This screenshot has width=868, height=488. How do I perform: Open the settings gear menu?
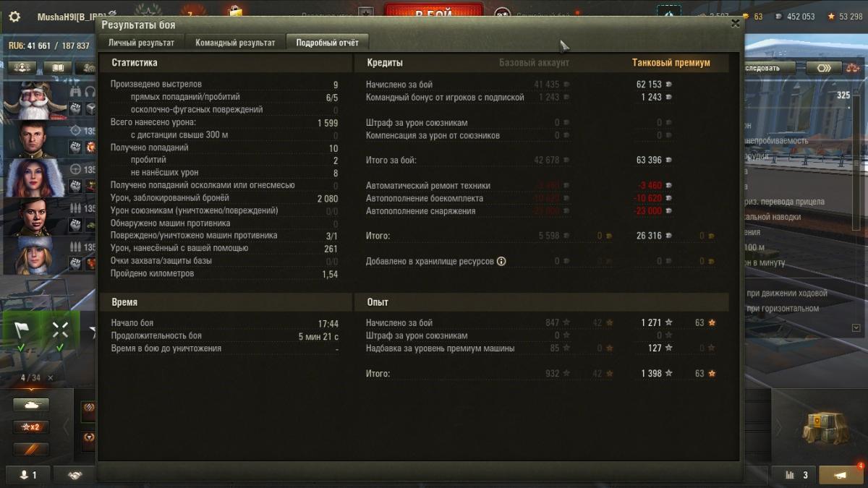click(x=14, y=17)
